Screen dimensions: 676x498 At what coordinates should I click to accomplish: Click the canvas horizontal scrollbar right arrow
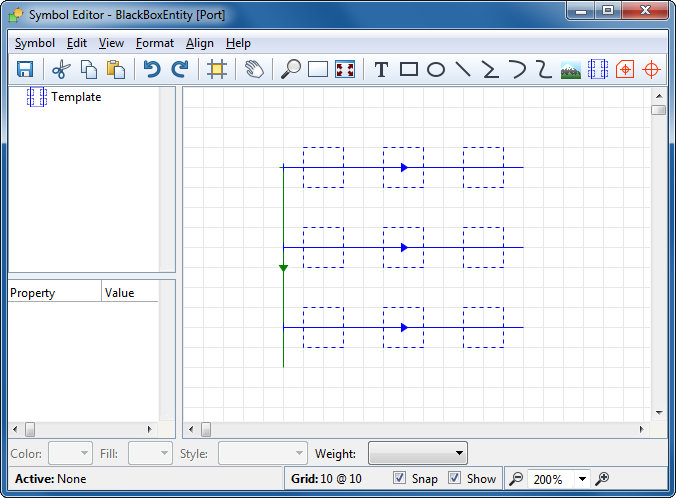[x=643, y=429]
